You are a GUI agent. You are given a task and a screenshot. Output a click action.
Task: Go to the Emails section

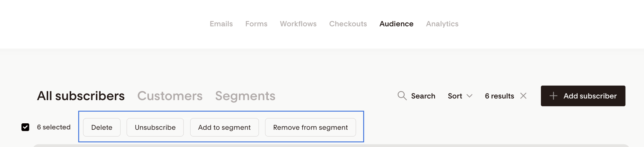coord(221,24)
